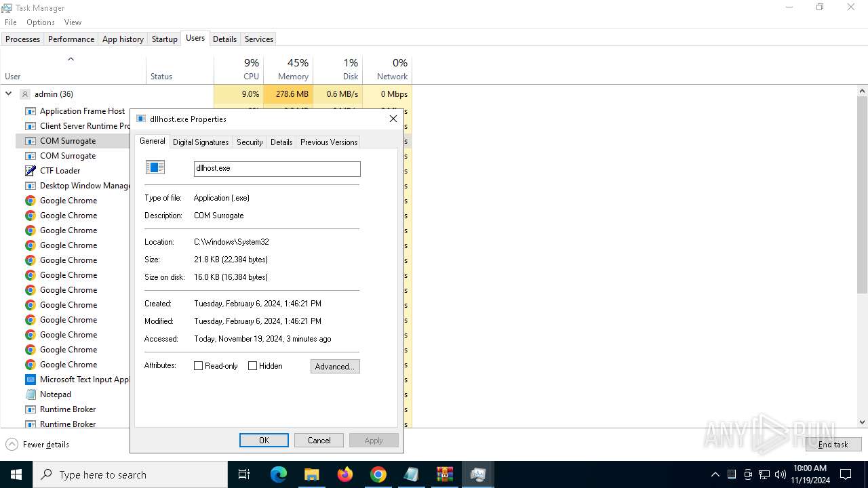Show hidden system tray icons

[x=715, y=474]
